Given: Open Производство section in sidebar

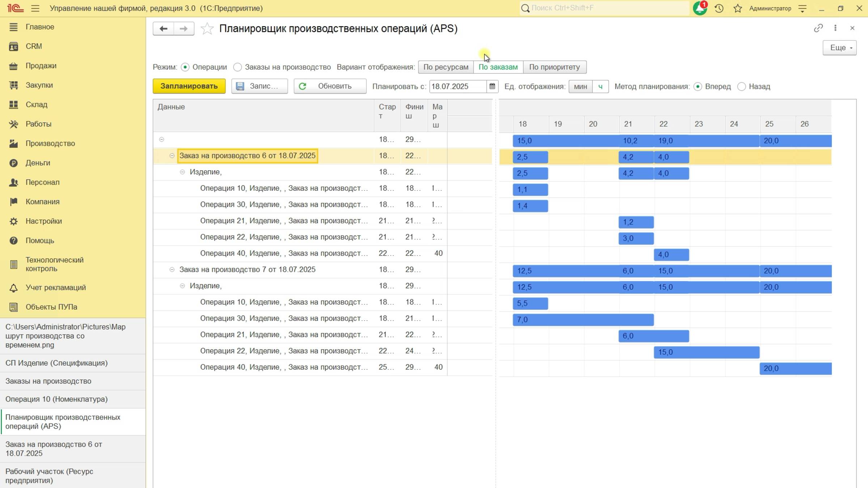Looking at the screenshot, I should [x=50, y=144].
